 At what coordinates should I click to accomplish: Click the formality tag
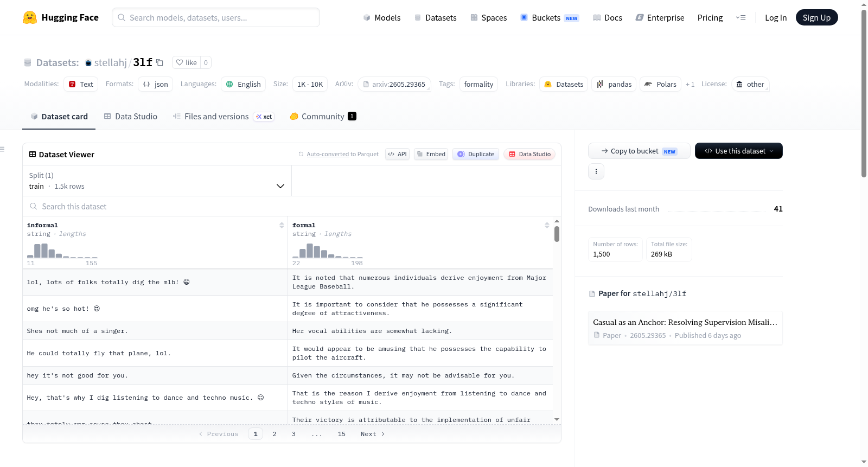[x=478, y=84]
